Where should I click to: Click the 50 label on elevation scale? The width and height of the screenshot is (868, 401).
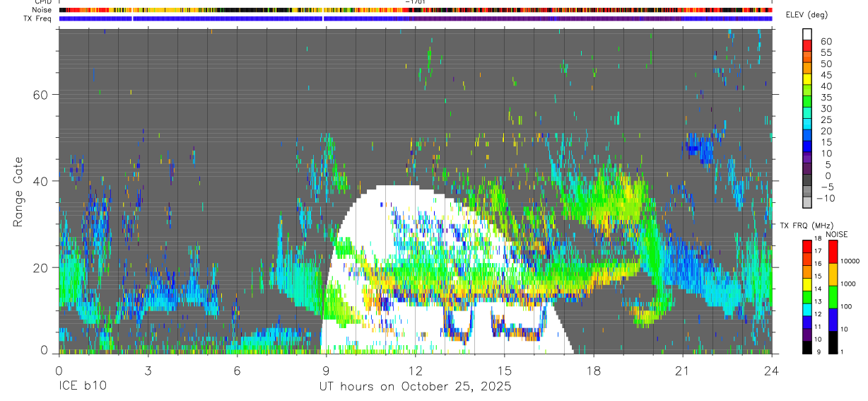coord(826,64)
